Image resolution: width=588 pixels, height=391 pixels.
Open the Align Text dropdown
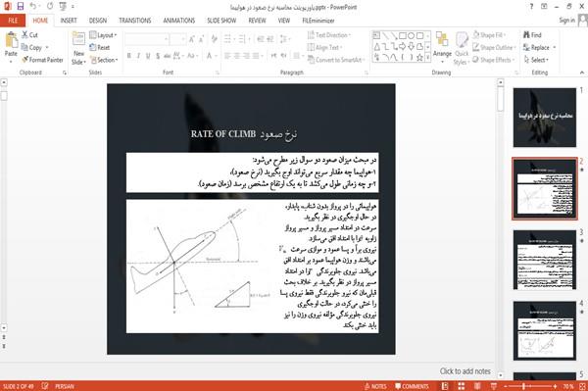coord(324,47)
